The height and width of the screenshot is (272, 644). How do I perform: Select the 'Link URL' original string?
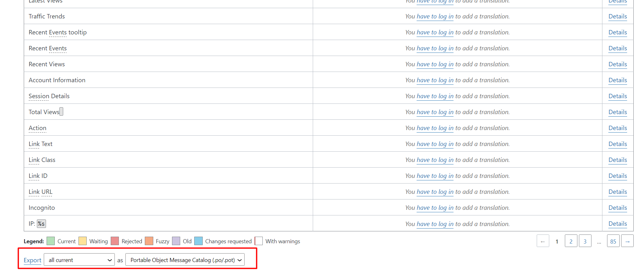click(40, 192)
